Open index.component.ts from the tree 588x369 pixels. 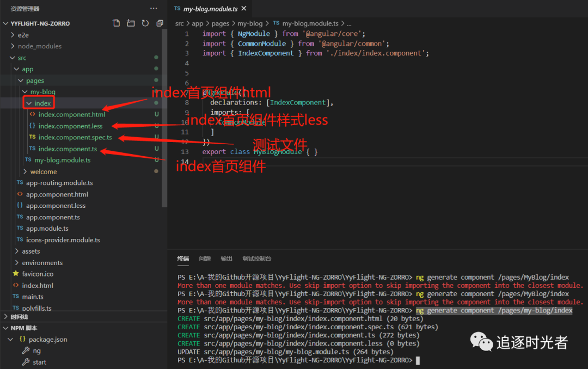(x=68, y=149)
